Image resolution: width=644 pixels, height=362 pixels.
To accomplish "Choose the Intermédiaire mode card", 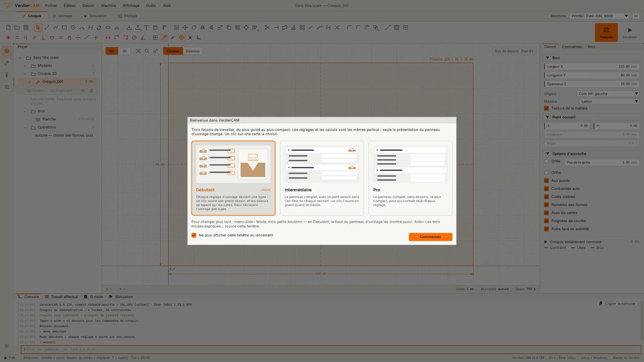I will pos(322,178).
